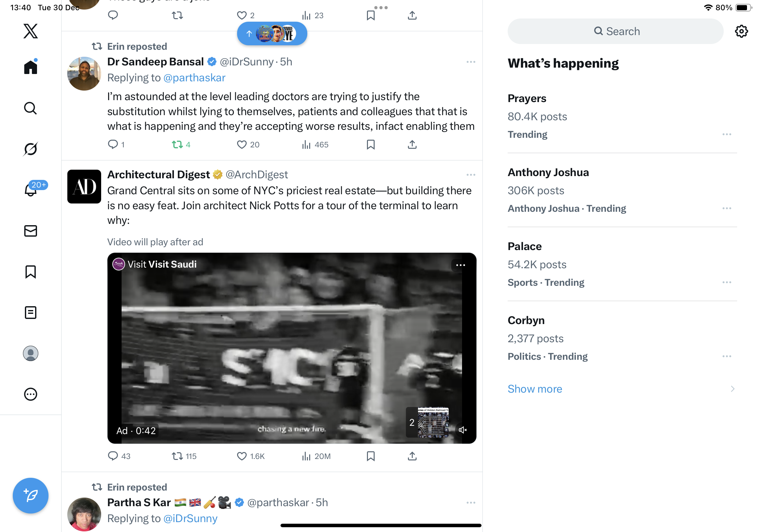Expand options menu on the video ad
The width and height of the screenshot is (762, 532).
[460, 265]
